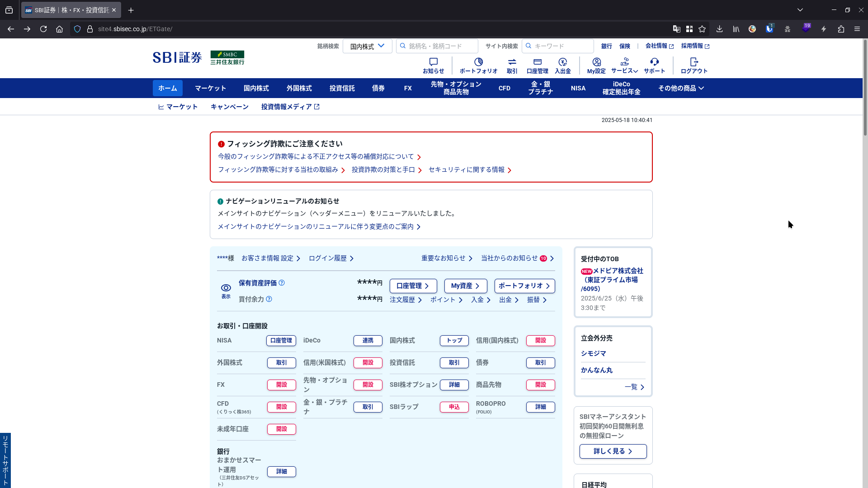
Task: Open the browser extensions puzzle icon
Action: click(841, 29)
